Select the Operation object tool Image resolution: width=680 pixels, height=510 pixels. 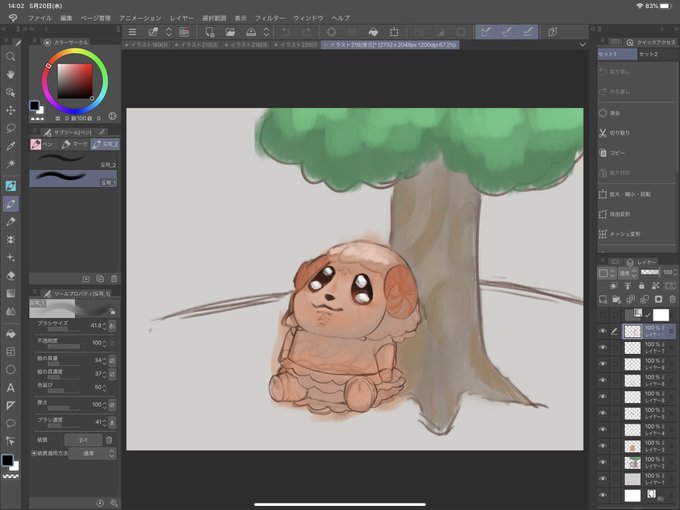(10, 92)
